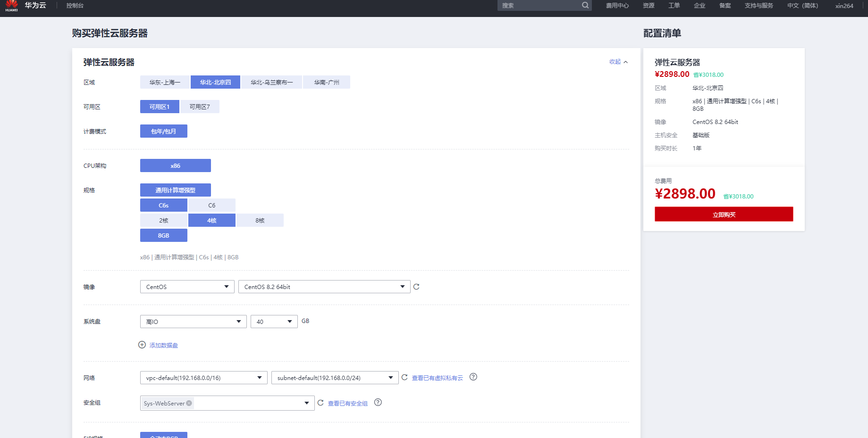Open the CentOS 8.2 64bit version dropdown
Image resolution: width=868 pixels, height=438 pixels.
click(324, 287)
